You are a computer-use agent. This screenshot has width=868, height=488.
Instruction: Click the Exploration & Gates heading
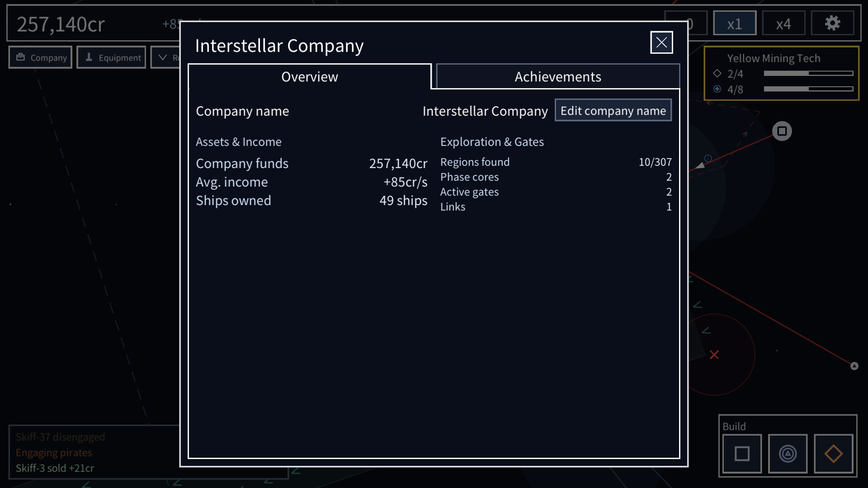click(x=492, y=142)
